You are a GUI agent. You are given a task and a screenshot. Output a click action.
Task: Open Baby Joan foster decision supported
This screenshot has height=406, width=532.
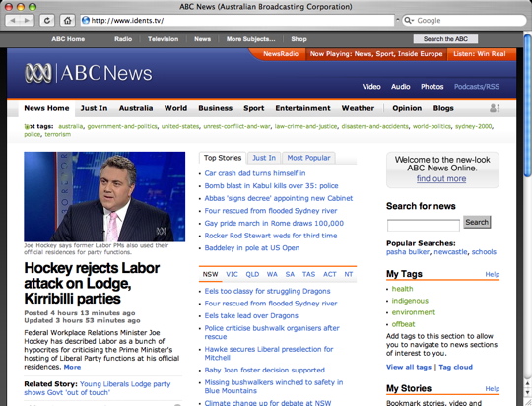pyautogui.click(x=264, y=370)
